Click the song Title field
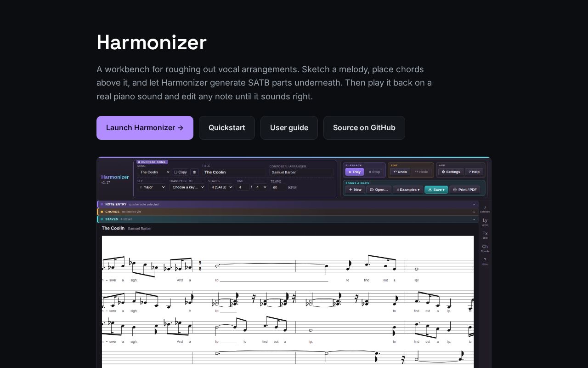The height and width of the screenshot is (368, 588). pos(234,172)
